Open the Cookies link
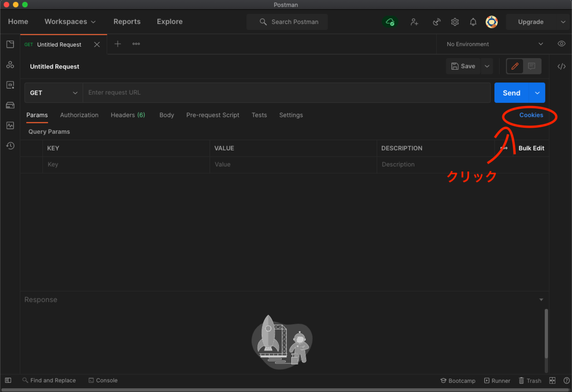The image size is (572, 392). 531,115
